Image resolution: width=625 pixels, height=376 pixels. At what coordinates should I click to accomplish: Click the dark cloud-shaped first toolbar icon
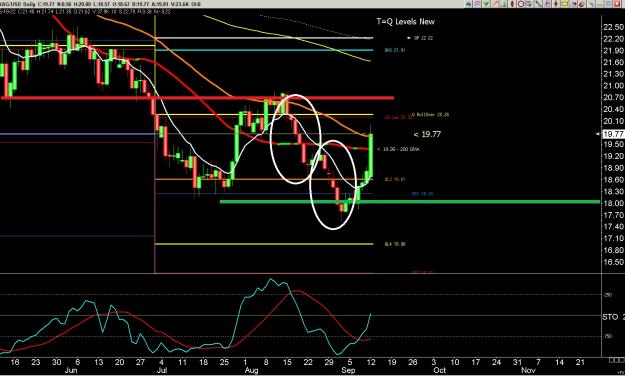(468, 4)
